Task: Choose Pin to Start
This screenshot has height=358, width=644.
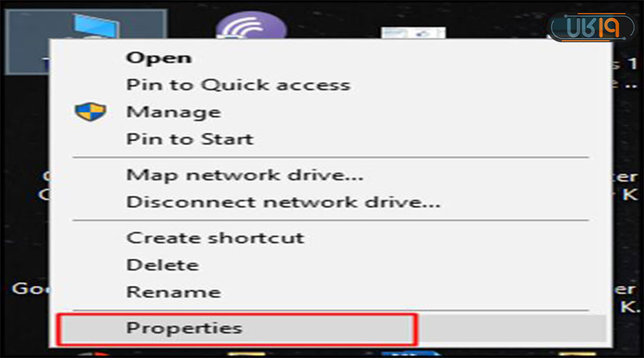Action: coord(190,139)
